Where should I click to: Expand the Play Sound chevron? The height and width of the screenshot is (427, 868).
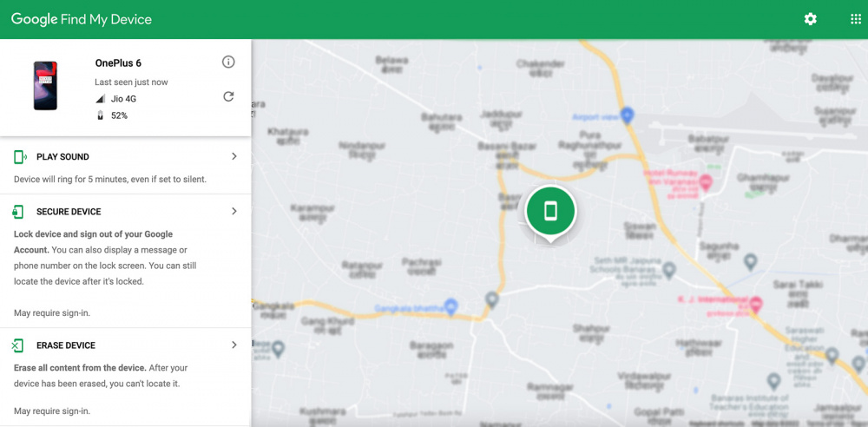[234, 157]
